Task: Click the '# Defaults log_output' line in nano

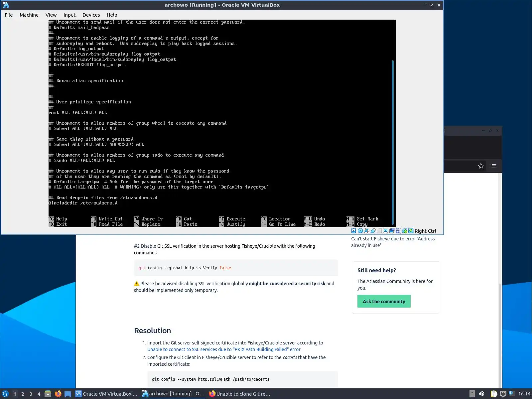Action: pos(76,49)
